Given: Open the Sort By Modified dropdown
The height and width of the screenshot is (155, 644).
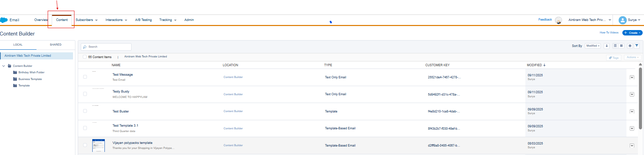Looking at the screenshot, I should pos(593,46).
